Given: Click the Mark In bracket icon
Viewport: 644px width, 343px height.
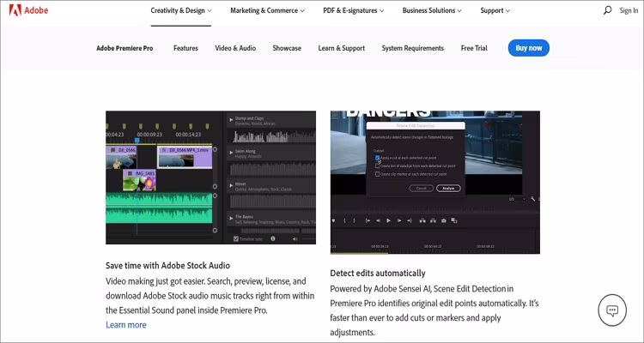Looking at the screenshot, I should (345, 220).
